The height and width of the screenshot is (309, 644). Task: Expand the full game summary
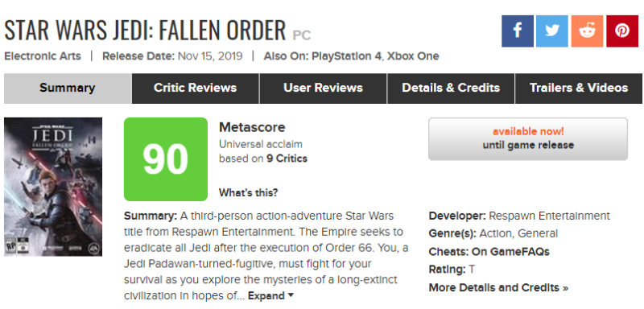point(271,295)
